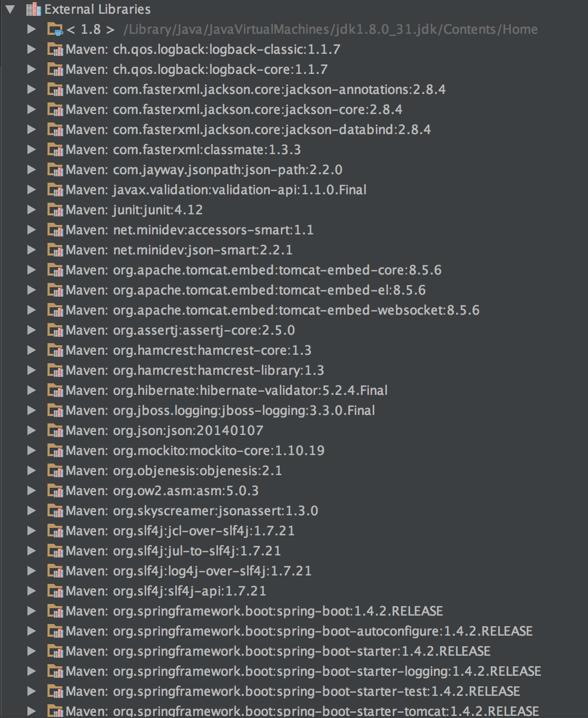Image resolution: width=588 pixels, height=718 pixels.
Task: Select 'Maven: org.objenesis:objenesis:2.1' row
Action: click(x=174, y=471)
